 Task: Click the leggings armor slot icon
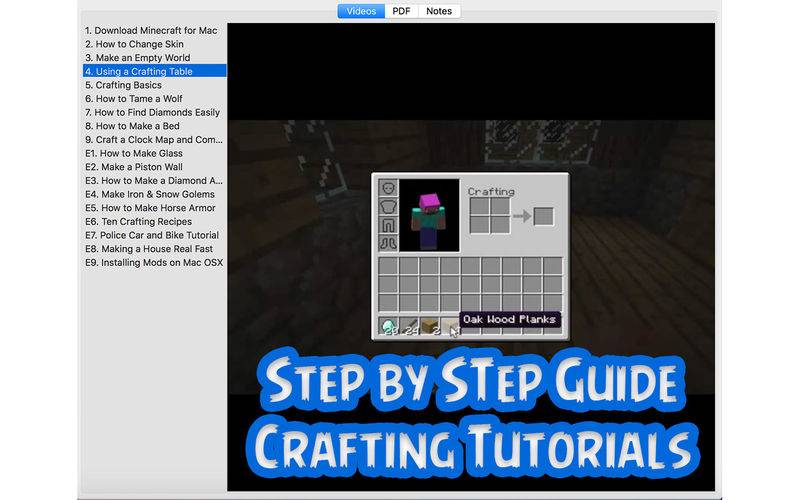(388, 224)
